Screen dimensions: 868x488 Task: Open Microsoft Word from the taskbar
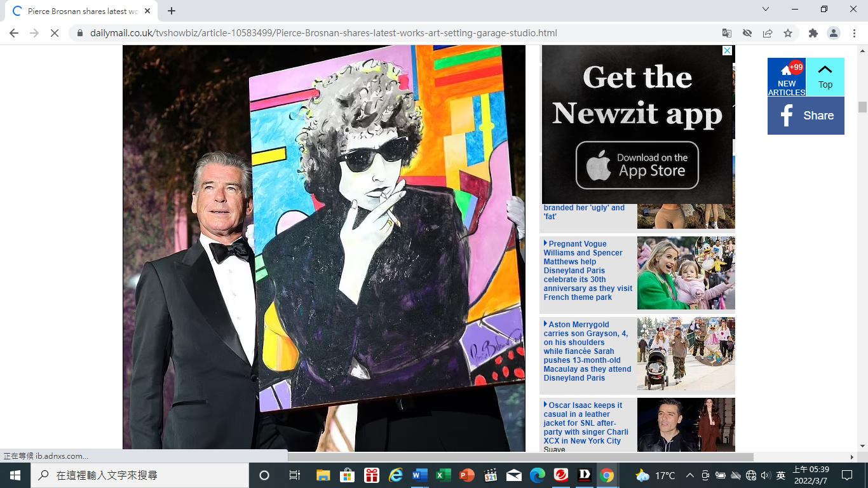click(x=419, y=475)
